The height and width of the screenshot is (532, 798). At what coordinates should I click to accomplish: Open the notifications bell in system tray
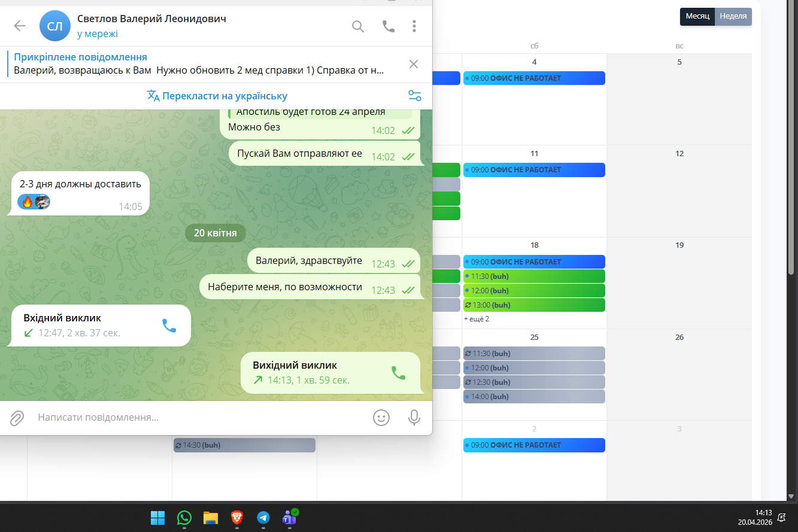(x=782, y=518)
